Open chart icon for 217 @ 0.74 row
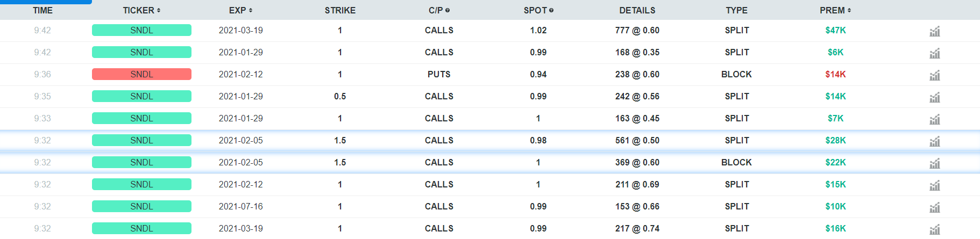980x239 pixels. click(935, 229)
